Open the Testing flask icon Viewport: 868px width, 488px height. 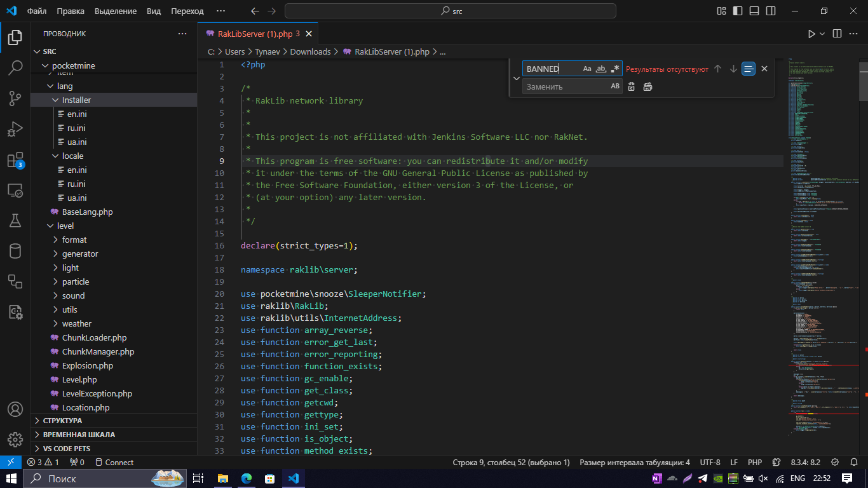[15, 220]
